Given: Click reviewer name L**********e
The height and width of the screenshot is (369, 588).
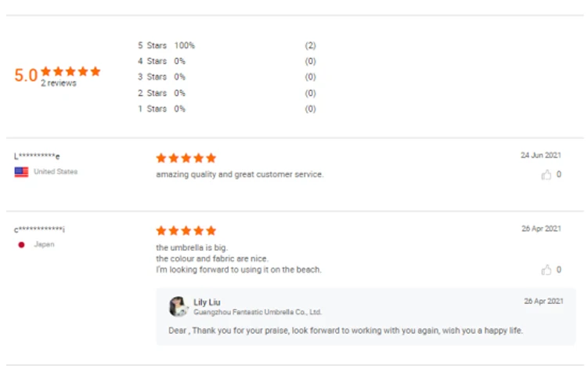Looking at the screenshot, I should pos(37,156).
